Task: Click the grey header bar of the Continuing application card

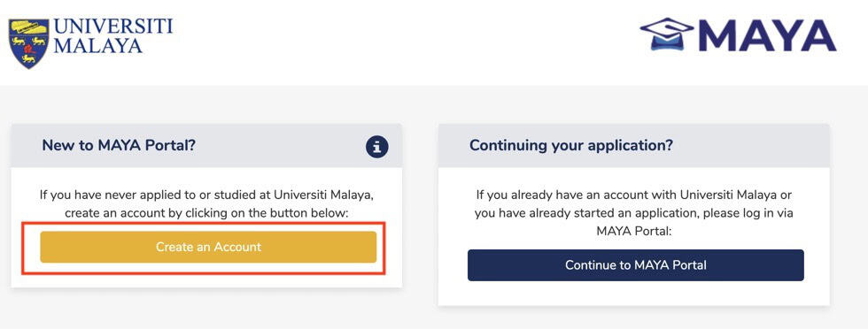Action: [634, 146]
